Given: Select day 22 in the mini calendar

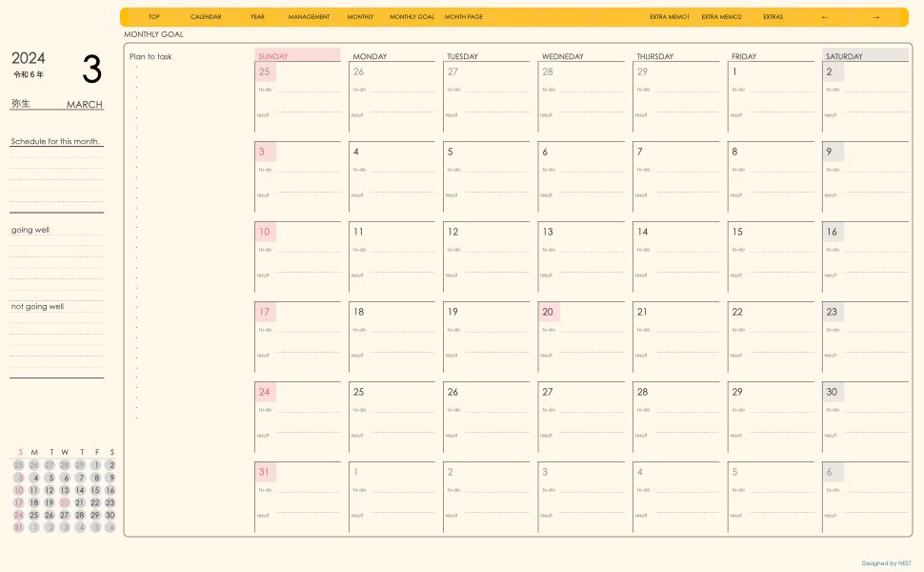Looking at the screenshot, I should click(x=95, y=502).
